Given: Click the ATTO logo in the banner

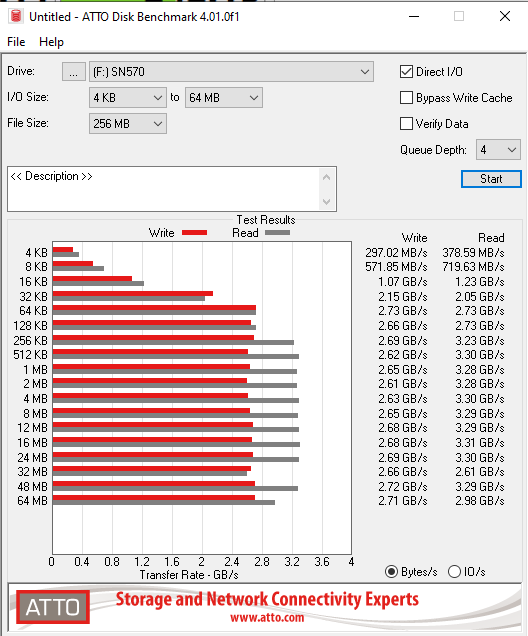Looking at the screenshot, I should 53,607.
